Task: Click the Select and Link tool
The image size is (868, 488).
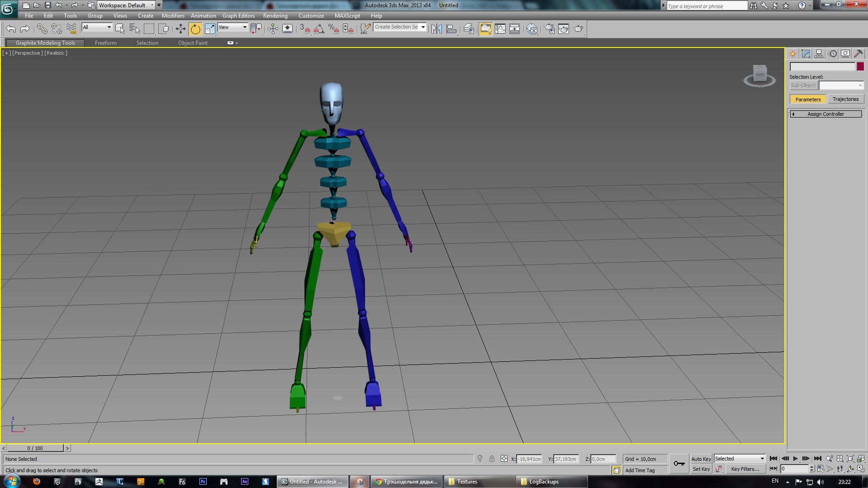Action: tap(42, 29)
